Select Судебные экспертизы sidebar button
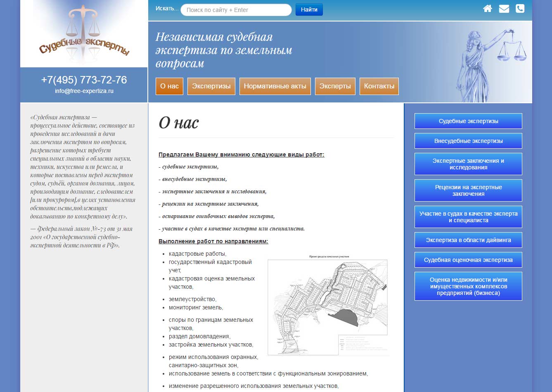This screenshot has height=392, width=552. 468,121
